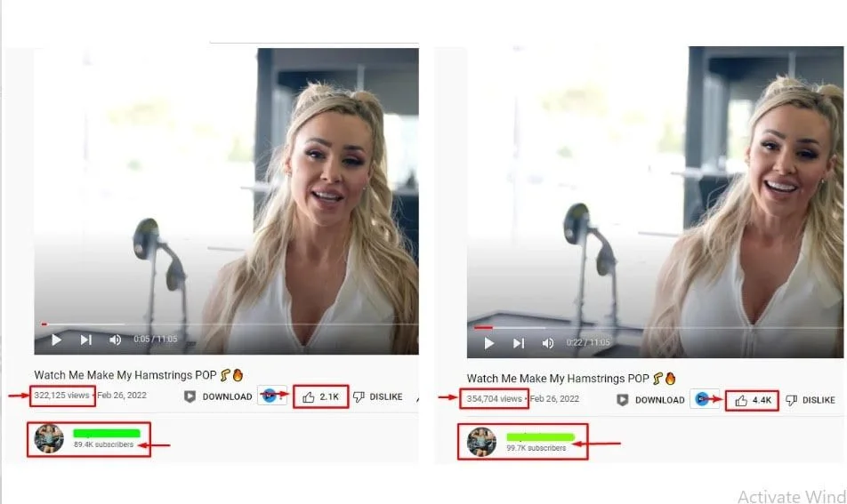Dislike the right video
Screen dimensions: 847x504
[811, 400]
